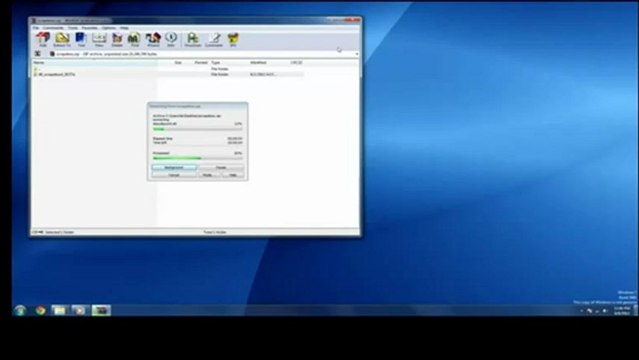Open the Tools menu
Viewport: 639px width, 360px height.
73,28
